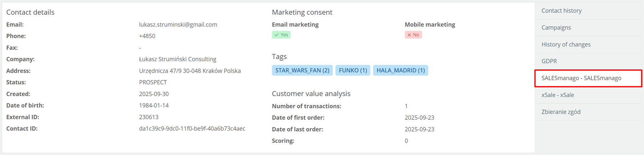Select xSale - xSale side item
This screenshot has width=644, height=155.
point(557,95)
